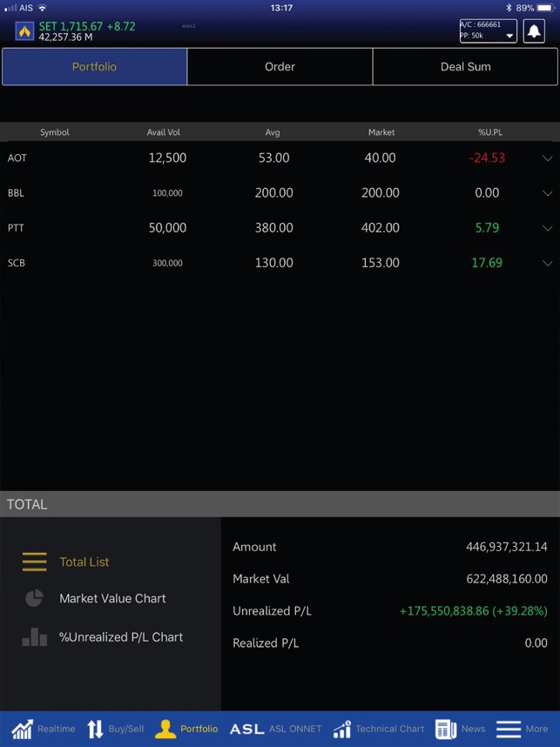
Task: Click PTT %U.PL value 5.79
Action: 487,228
